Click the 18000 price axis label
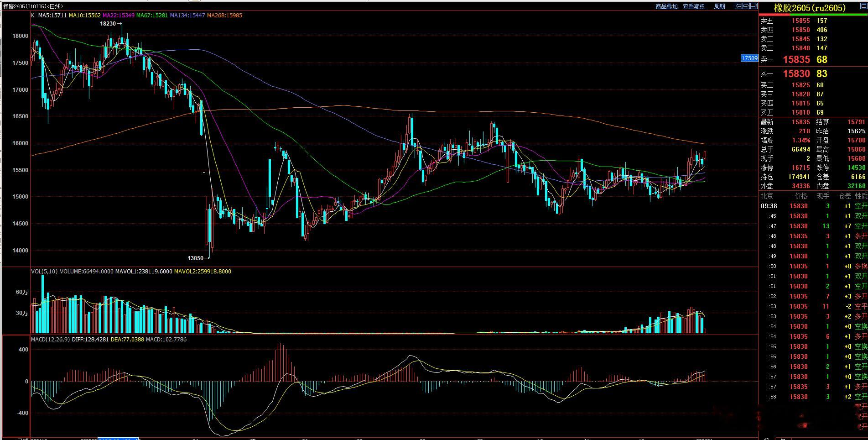Viewport: 868px width, 440px height. pyautogui.click(x=21, y=36)
